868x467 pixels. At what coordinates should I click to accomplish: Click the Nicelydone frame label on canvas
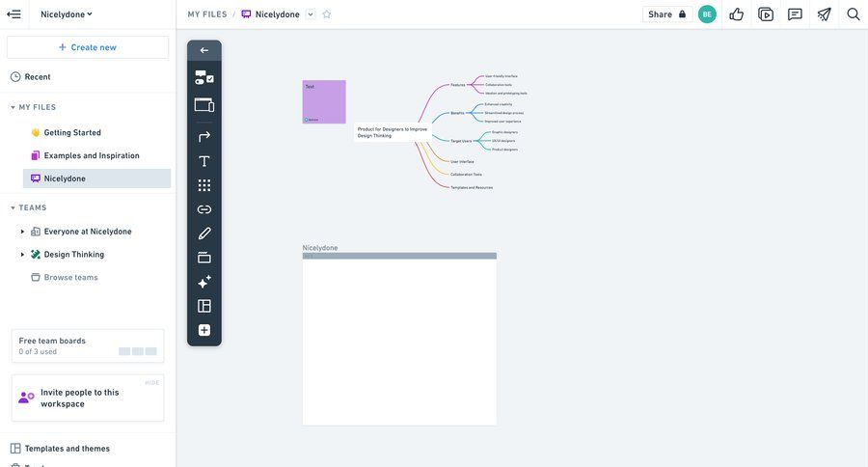pos(320,248)
